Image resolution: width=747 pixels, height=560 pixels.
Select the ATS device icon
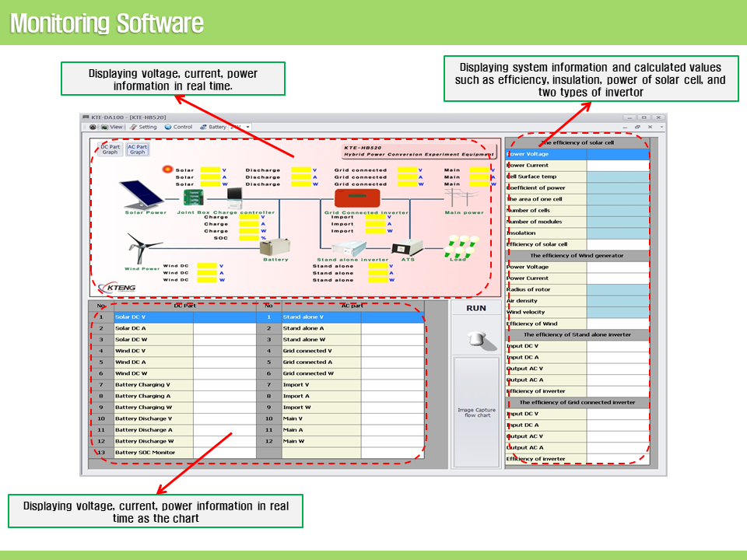(408, 248)
